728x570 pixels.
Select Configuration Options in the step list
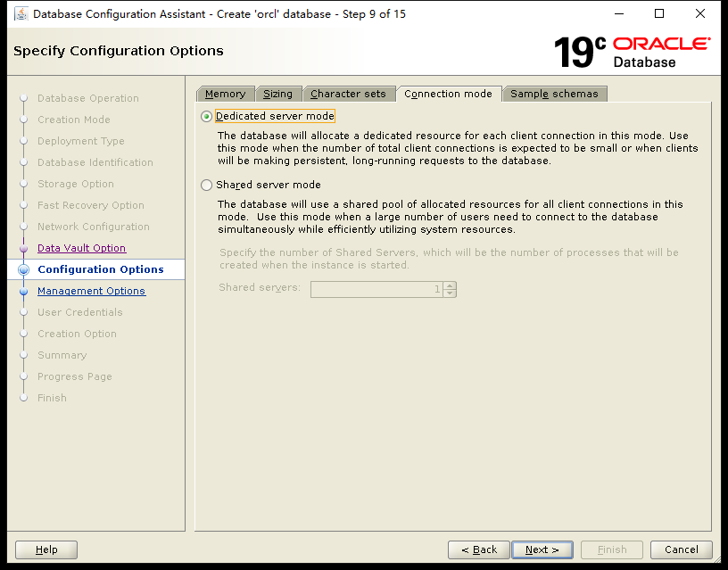[101, 269]
